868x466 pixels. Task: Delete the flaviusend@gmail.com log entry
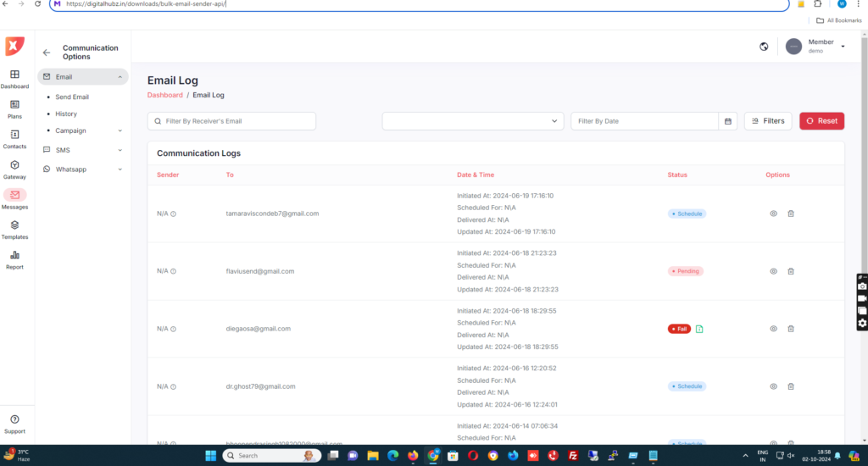pyautogui.click(x=791, y=271)
